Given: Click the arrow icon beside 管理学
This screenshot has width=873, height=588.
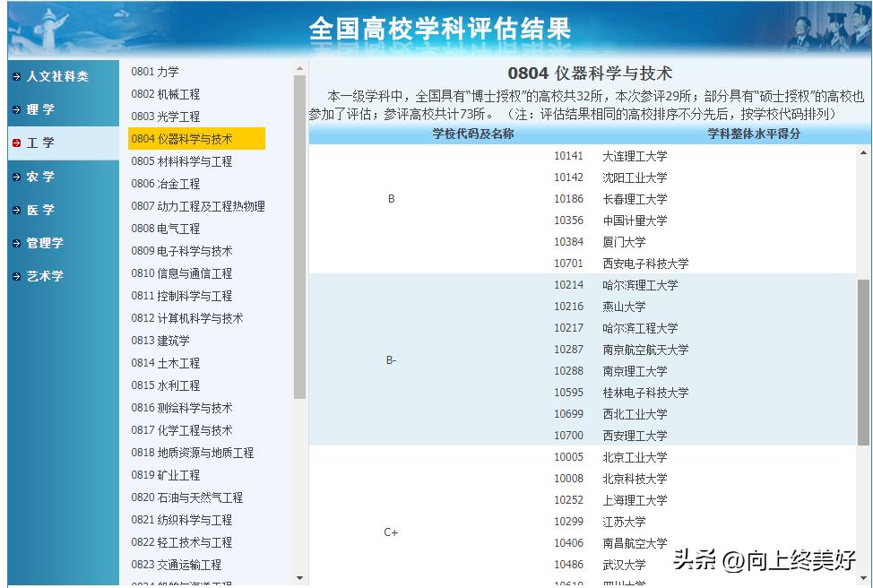Looking at the screenshot, I should (15, 242).
